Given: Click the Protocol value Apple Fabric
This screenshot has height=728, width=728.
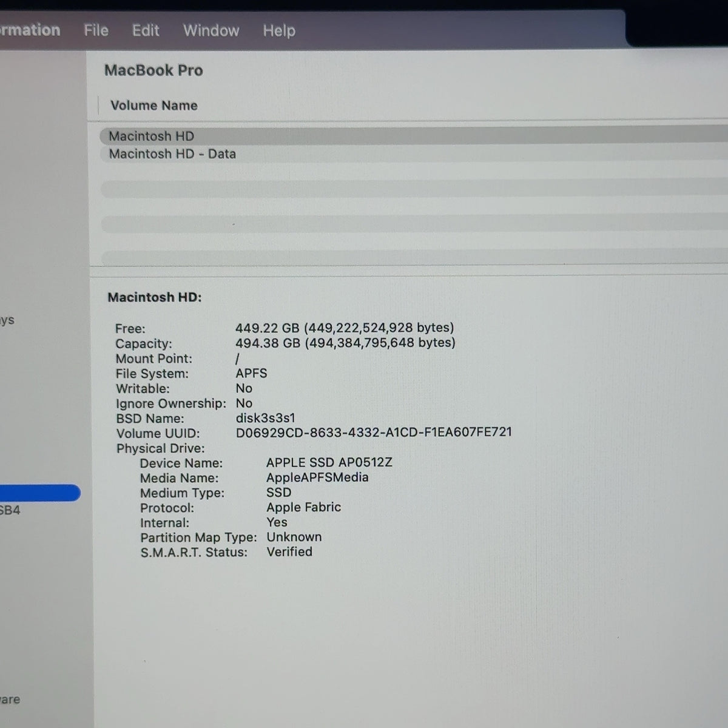Looking at the screenshot, I should coord(303,507).
